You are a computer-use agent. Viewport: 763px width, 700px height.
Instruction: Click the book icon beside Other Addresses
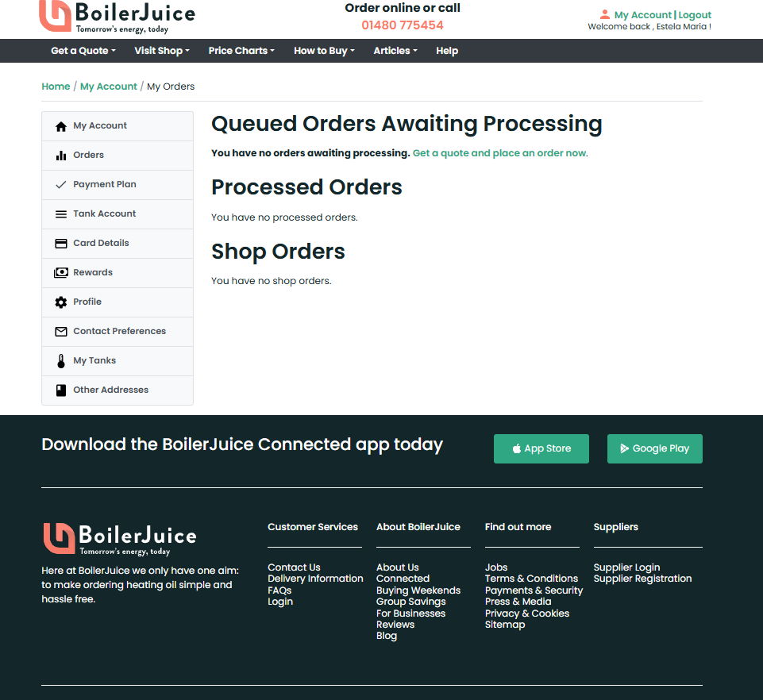pyautogui.click(x=61, y=390)
